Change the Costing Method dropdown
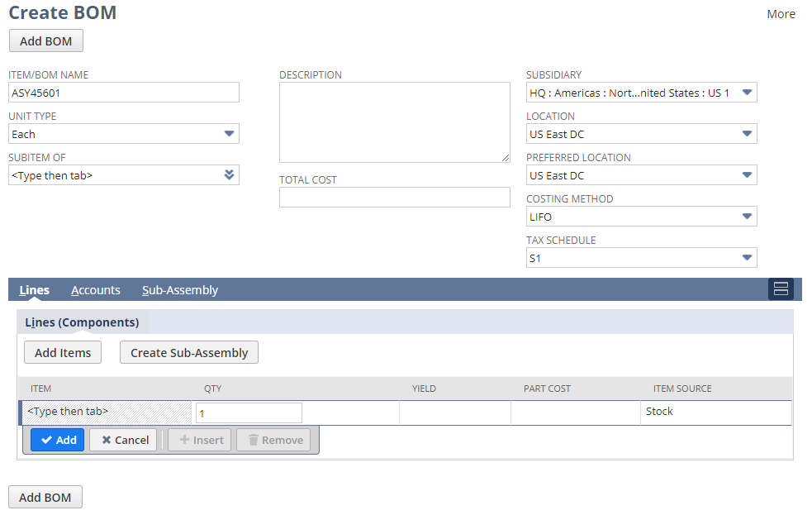The height and width of the screenshot is (515, 812). 746,217
